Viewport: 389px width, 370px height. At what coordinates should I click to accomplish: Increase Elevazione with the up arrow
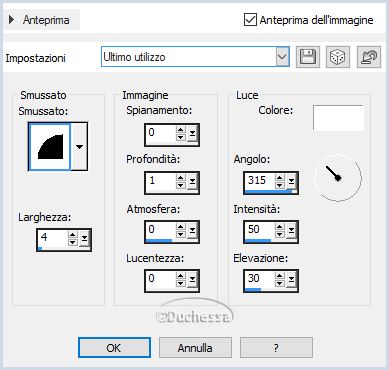[x=280, y=275]
